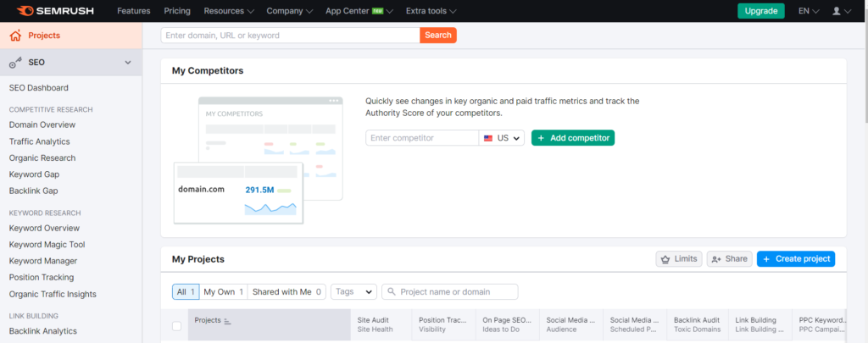Viewport: 868px width, 343px height.
Task: Expand the EN language dropdown
Action: (808, 11)
